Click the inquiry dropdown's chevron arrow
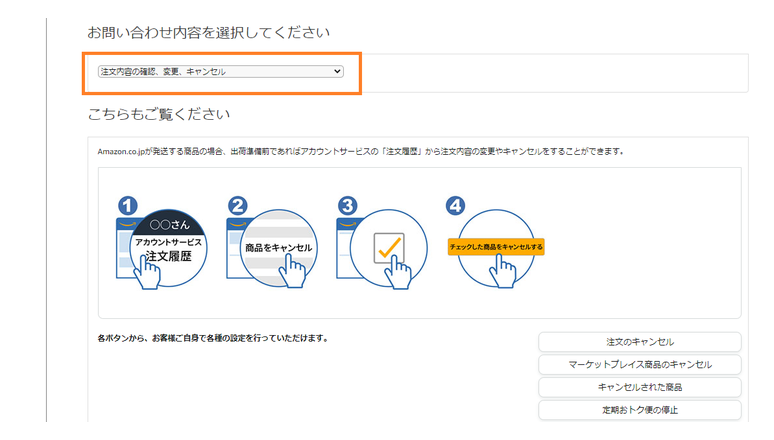 coord(337,72)
